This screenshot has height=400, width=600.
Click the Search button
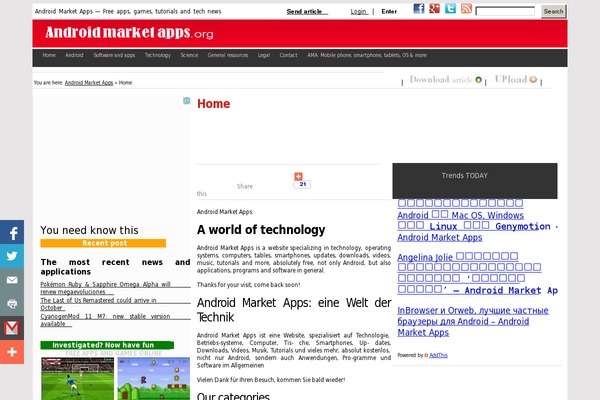point(553,11)
